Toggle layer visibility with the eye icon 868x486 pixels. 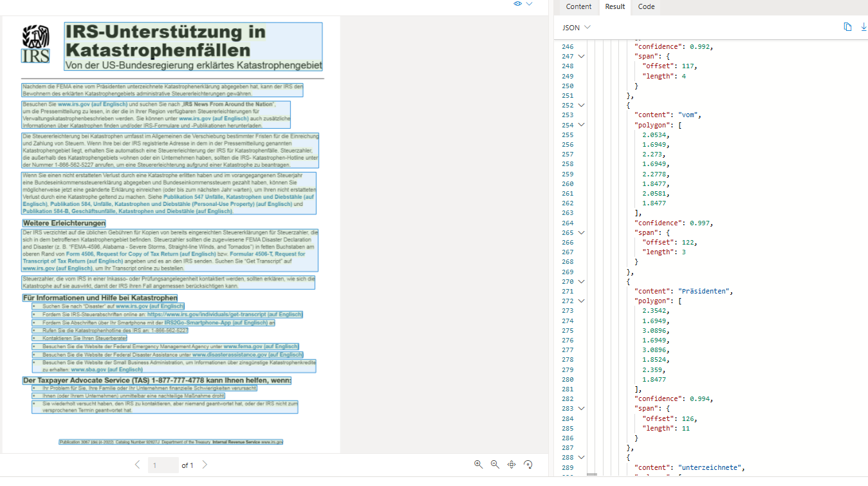[518, 4]
